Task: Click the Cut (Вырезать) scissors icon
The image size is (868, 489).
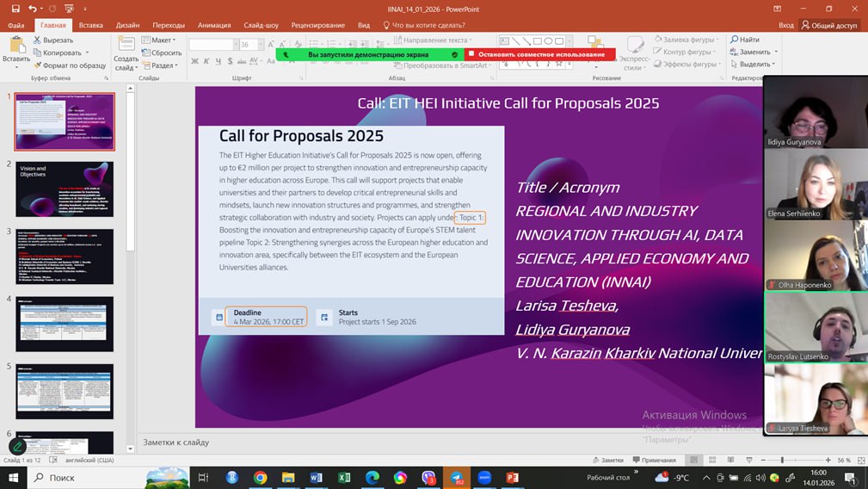Action: (x=37, y=40)
